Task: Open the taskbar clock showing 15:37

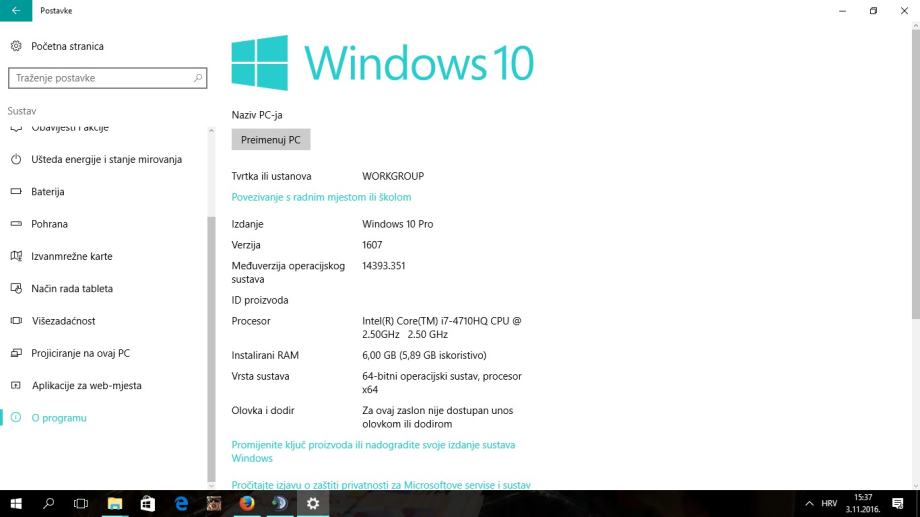Action: pyautogui.click(x=862, y=504)
